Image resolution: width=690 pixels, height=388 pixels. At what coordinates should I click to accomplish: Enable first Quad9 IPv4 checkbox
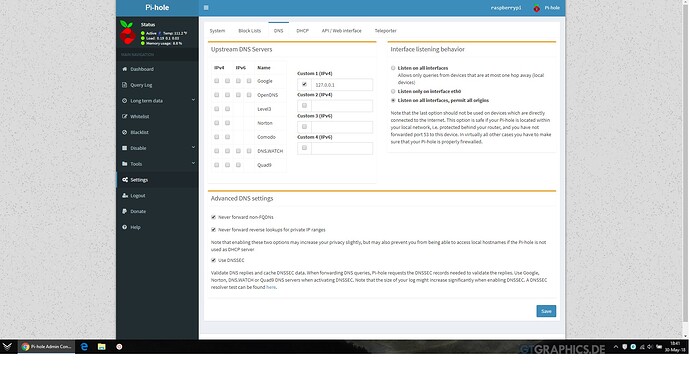pos(217,165)
